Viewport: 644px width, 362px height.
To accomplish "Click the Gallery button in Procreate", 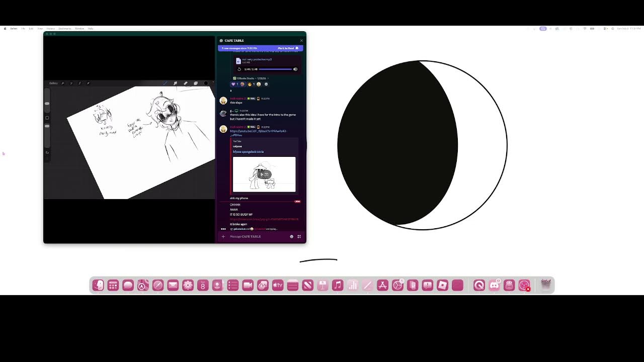I will point(53,83).
